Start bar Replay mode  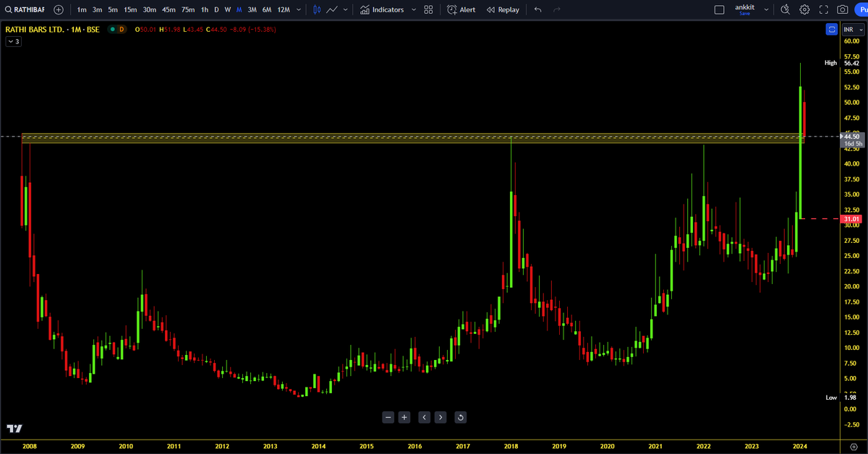[503, 10]
